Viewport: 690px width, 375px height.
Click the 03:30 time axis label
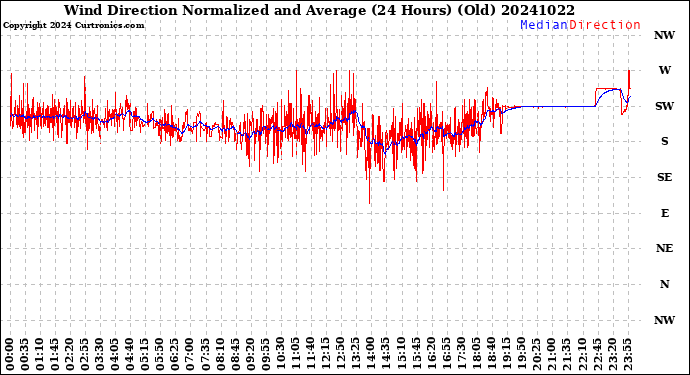click(x=100, y=354)
